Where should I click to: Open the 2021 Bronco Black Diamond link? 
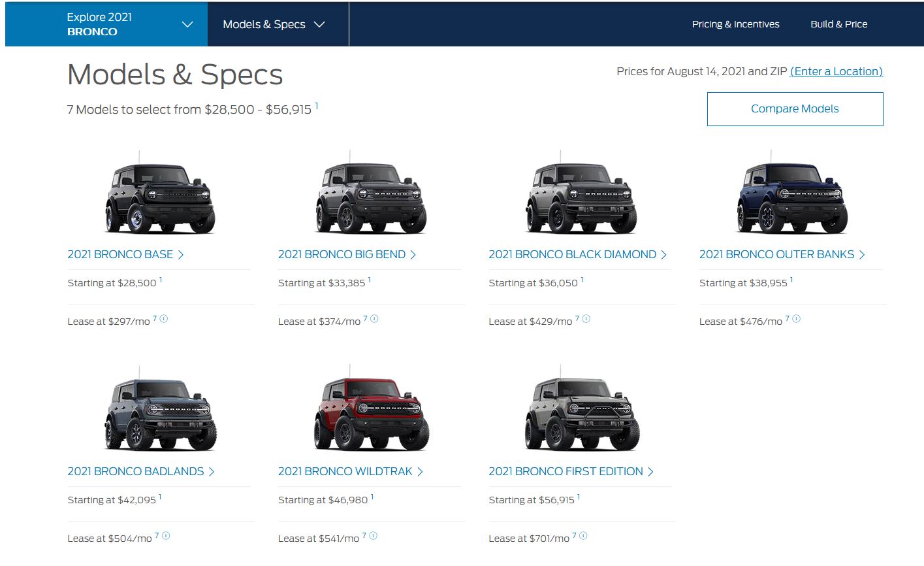578,254
